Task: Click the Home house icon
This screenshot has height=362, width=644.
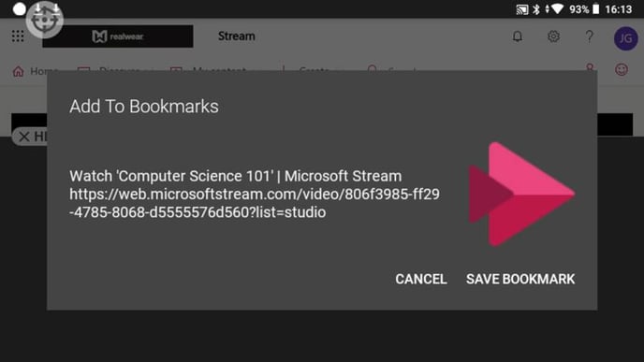Action: coord(19,71)
